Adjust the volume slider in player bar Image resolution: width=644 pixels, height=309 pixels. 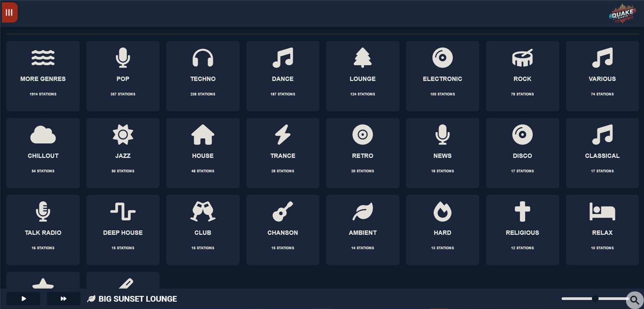595,299
